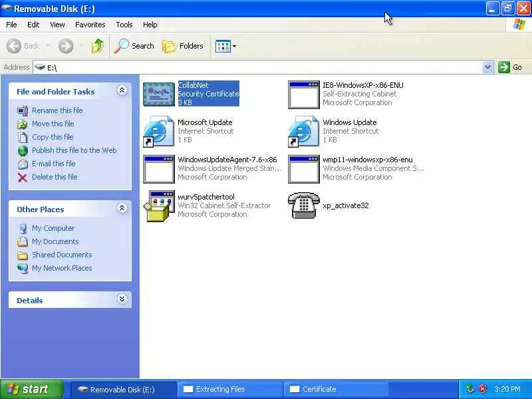Open My Documents from Other Places
The width and height of the screenshot is (532, 399).
point(55,241)
